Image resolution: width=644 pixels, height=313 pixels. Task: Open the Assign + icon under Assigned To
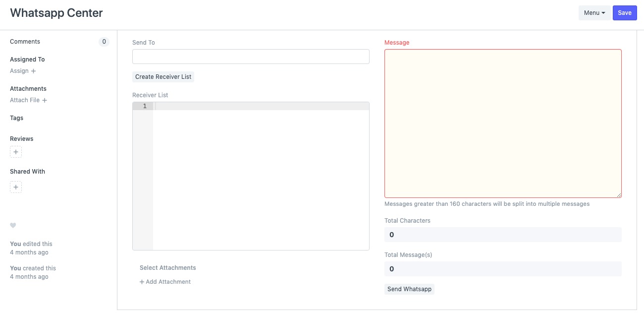click(x=33, y=70)
